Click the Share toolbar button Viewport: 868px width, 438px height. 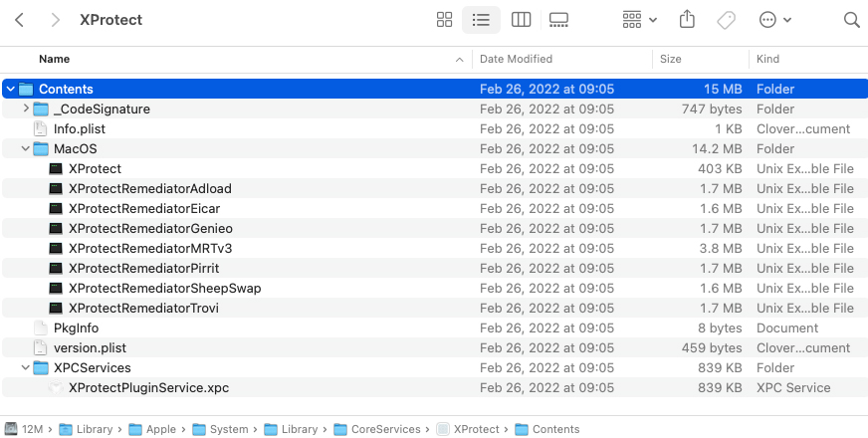click(x=687, y=19)
